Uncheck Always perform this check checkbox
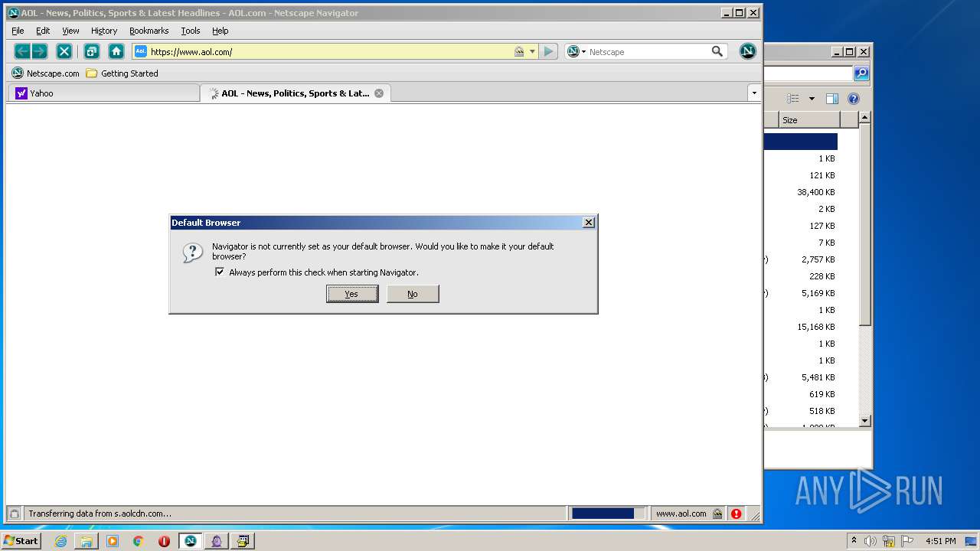 pos(220,272)
